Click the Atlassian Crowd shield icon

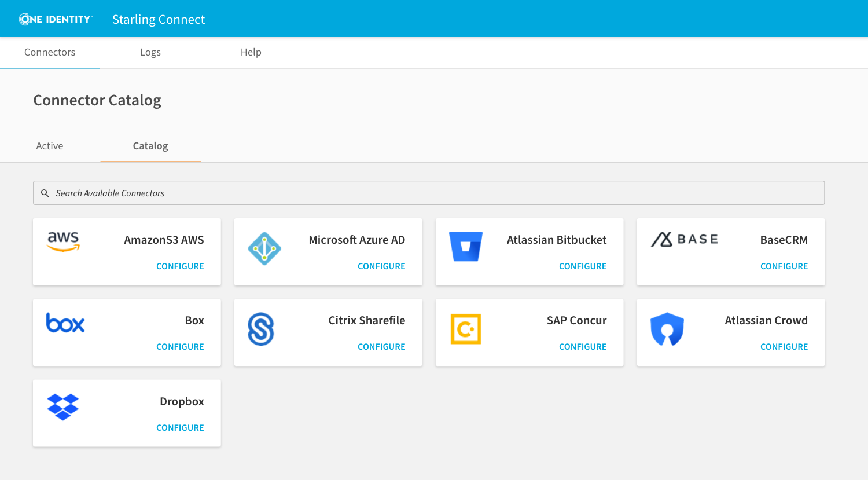(667, 329)
